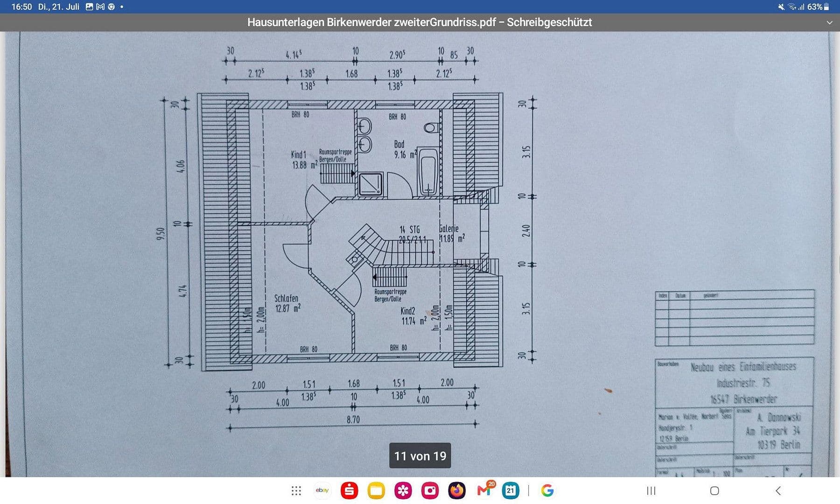Open the red Sparkasse banking app
840x504 pixels.
tap(349, 490)
